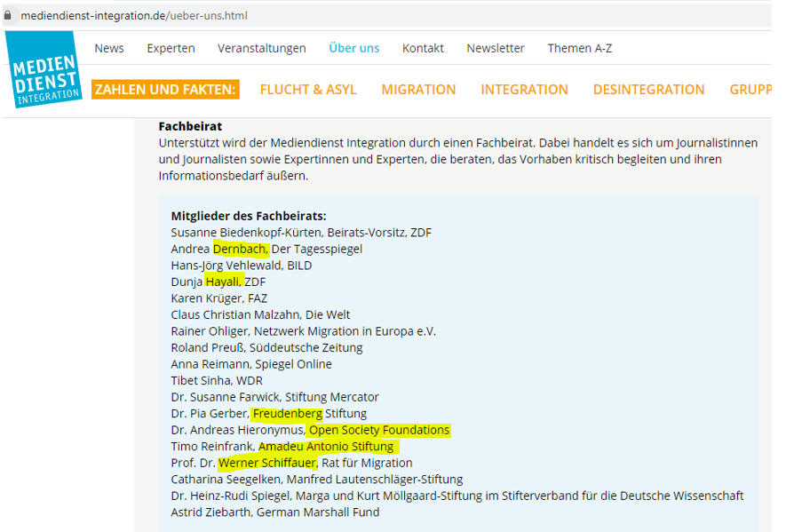Click Astrid Ziebarth, German Marshall Fund
786x532 pixels.
pyautogui.click(x=275, y=512)
